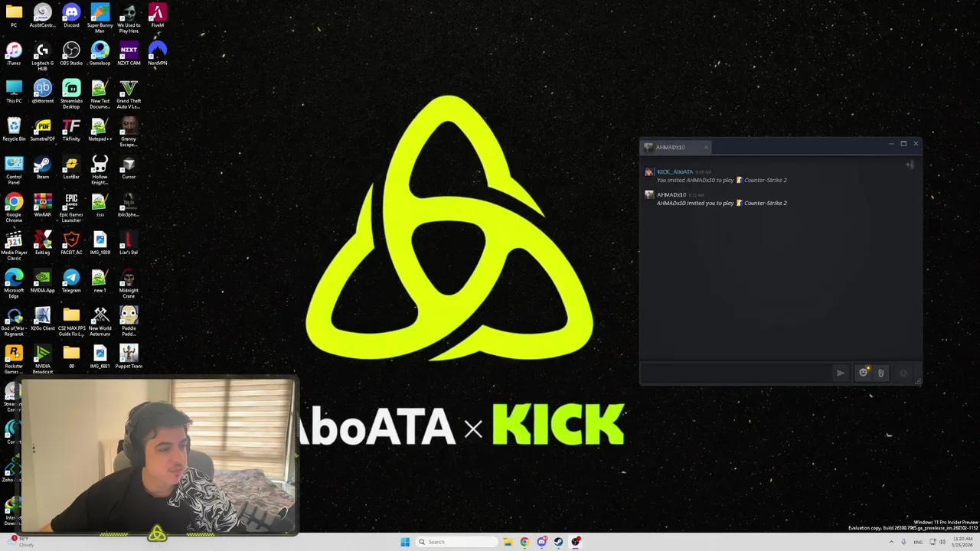
Task: Select the New World Aeternum icon
Action: pyautogui.click(x=100, y=322)
